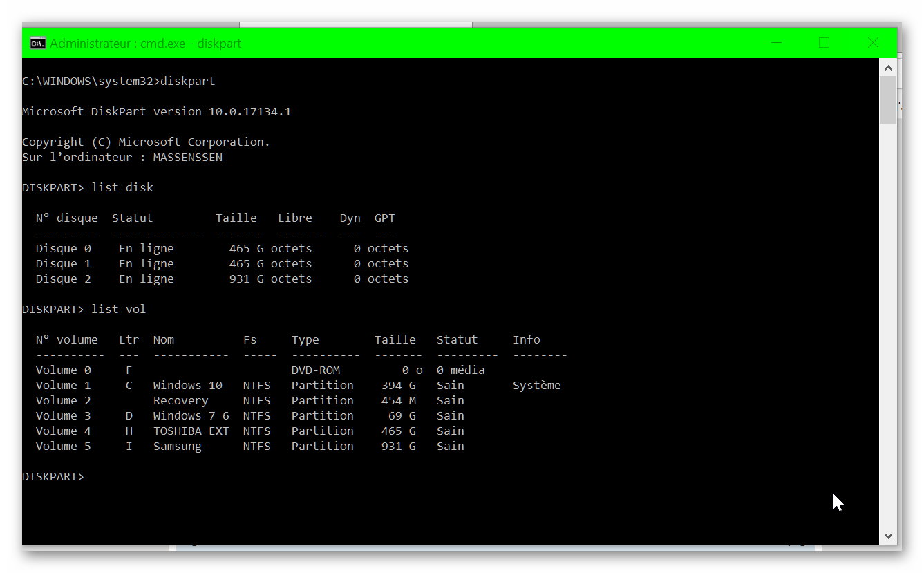Click the 'N° volume' column header
Screen dimensions: 924x573
click(67, 340)
